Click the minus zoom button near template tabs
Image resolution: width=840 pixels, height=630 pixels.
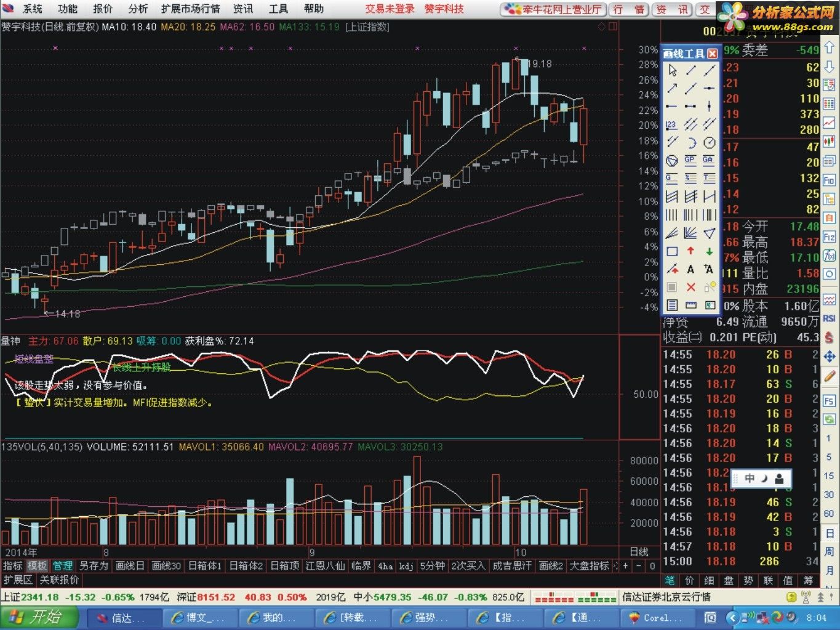[x=639, y=566]
